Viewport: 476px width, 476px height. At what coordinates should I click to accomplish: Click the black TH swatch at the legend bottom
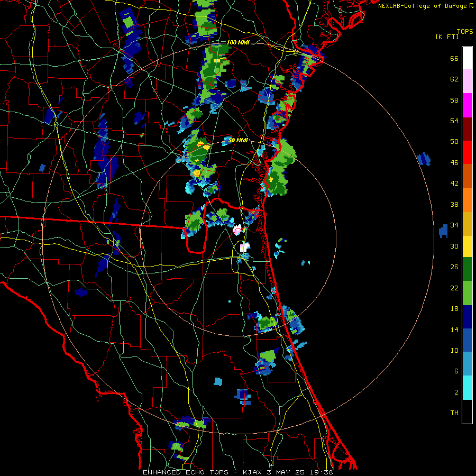tap(467, 411)
